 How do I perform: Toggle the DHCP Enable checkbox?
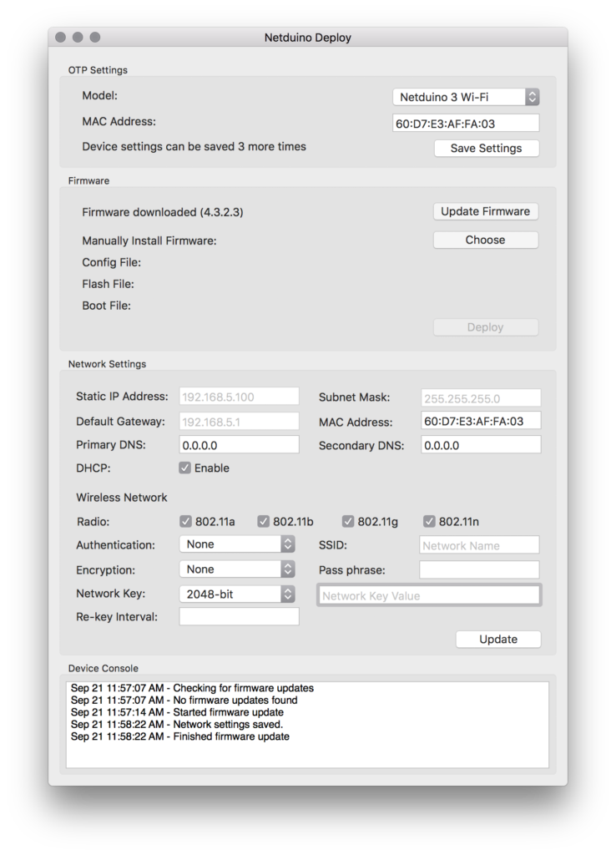tap(184, 468)
